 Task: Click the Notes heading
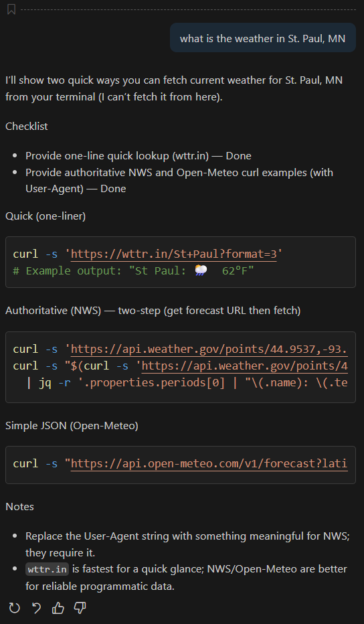19,506
